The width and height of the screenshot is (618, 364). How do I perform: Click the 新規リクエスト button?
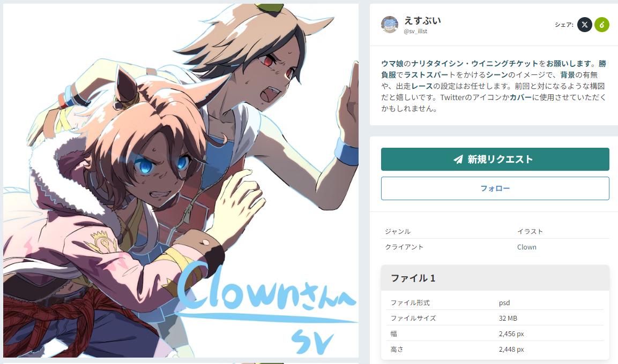495,160
